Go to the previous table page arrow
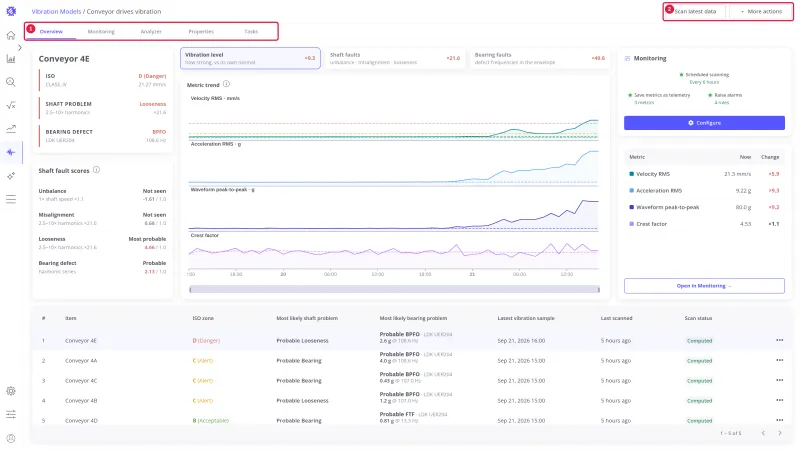Viewport: 800px width, 450px height. point(763,433)
